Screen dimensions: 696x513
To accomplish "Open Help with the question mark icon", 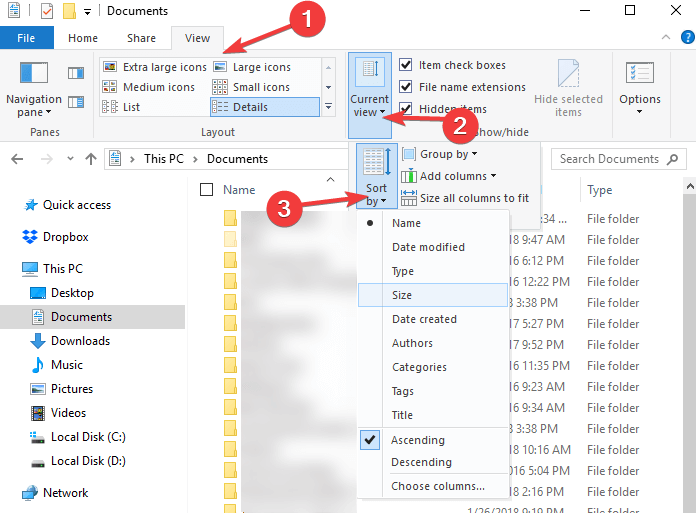I will [688, 37].
